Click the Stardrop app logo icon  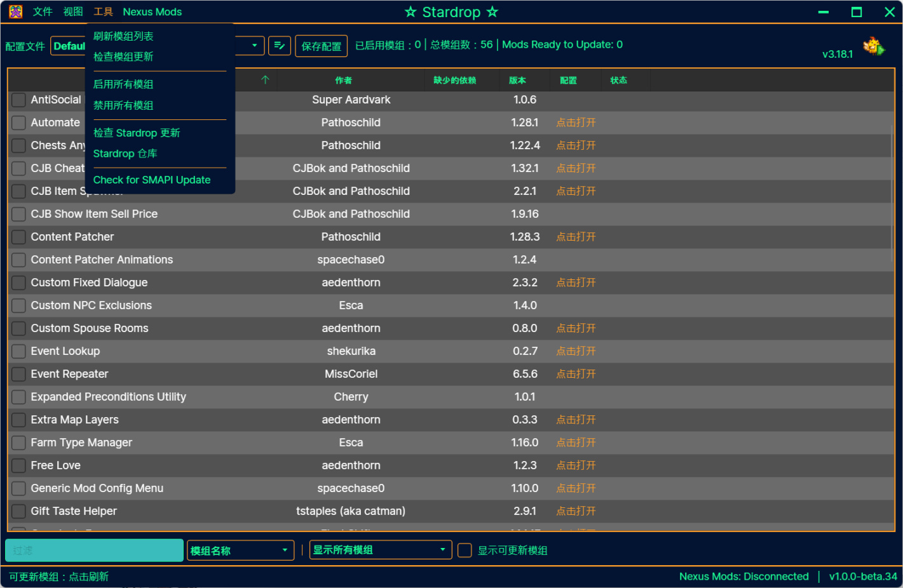pos(16,11)
